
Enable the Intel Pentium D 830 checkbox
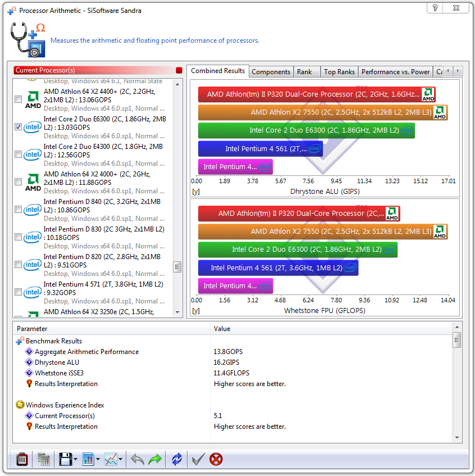coord(18,237)
